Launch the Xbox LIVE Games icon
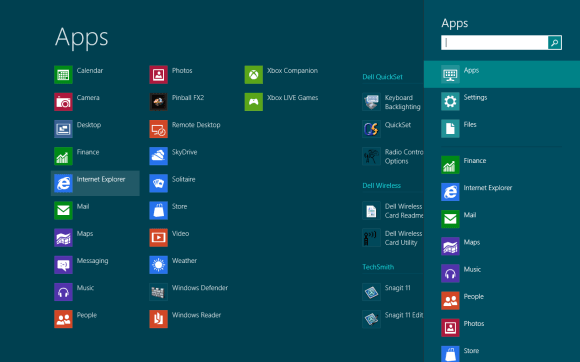 [x=254, y=102]
